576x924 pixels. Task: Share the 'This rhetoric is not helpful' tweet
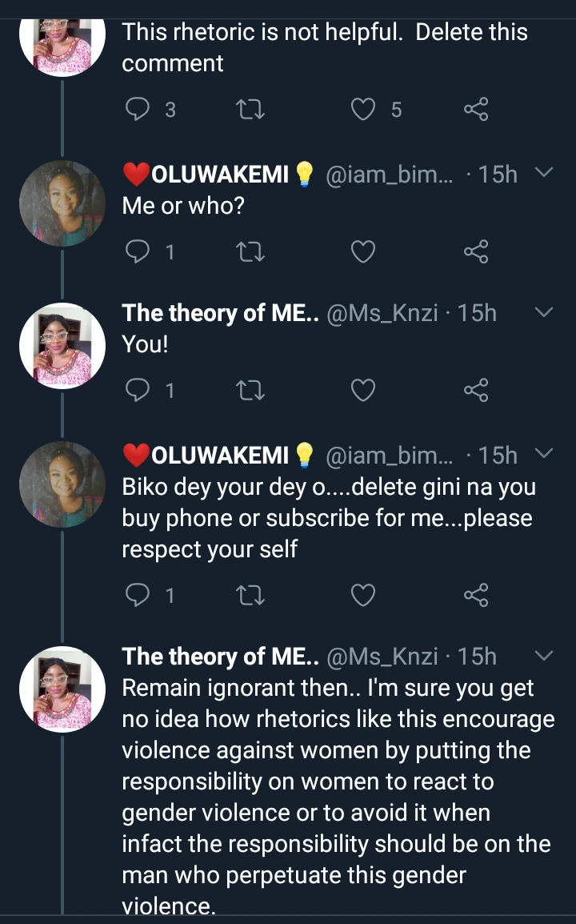tap(475, 109)
